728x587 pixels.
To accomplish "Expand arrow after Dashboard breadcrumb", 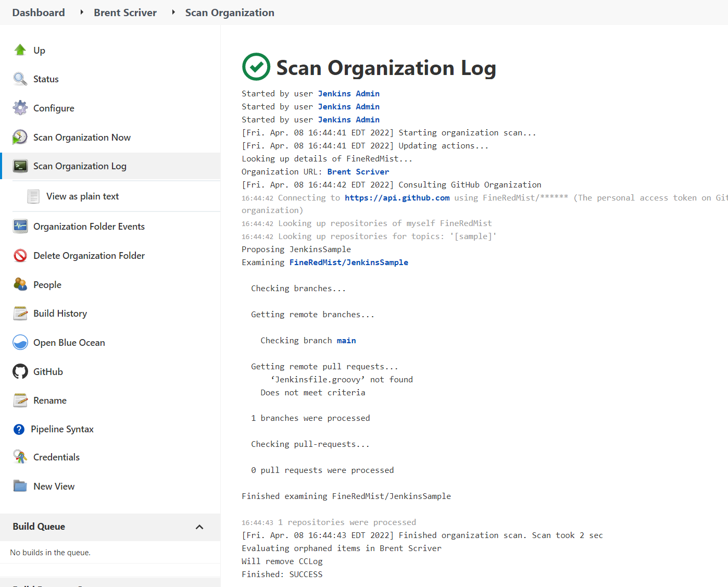I will [82, 12].
